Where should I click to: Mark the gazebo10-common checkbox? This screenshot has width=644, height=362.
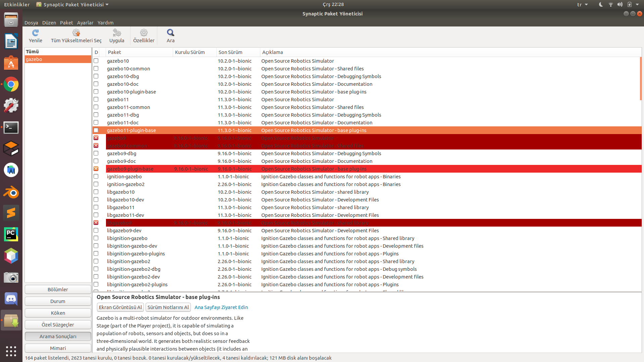96,68
